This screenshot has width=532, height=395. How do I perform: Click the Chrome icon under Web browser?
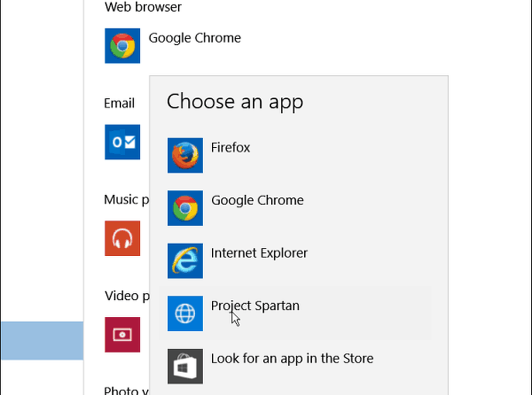click(x=122, y=46)
